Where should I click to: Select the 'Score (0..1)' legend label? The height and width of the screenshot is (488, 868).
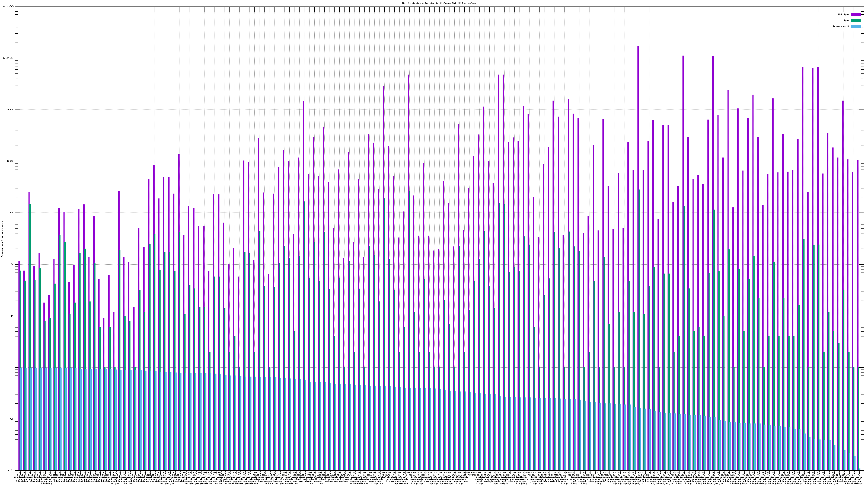[x=841, y=26]
